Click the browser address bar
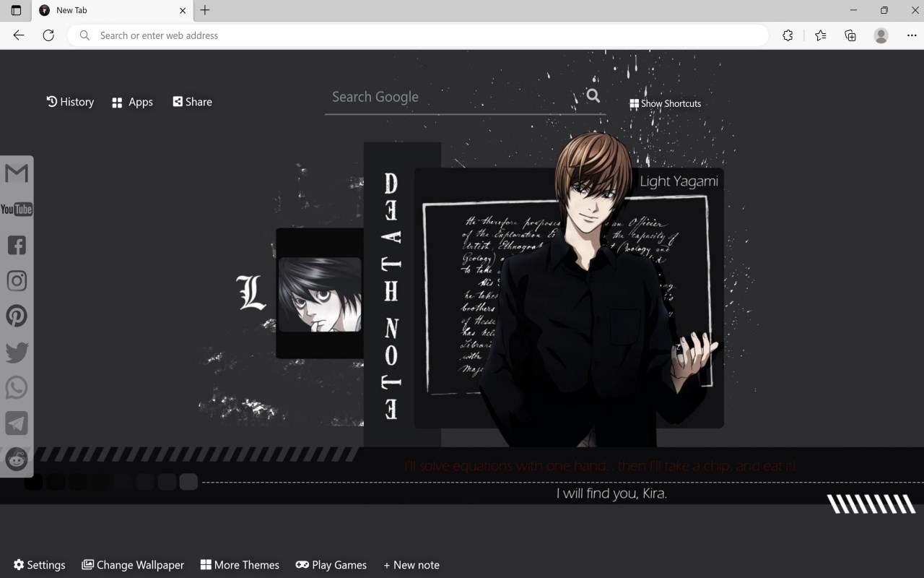The height and width of the screenshot is (578, 924). [418, 35]
